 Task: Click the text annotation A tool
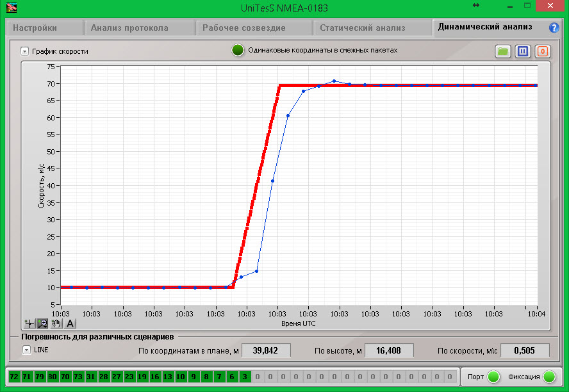[70, 323]
